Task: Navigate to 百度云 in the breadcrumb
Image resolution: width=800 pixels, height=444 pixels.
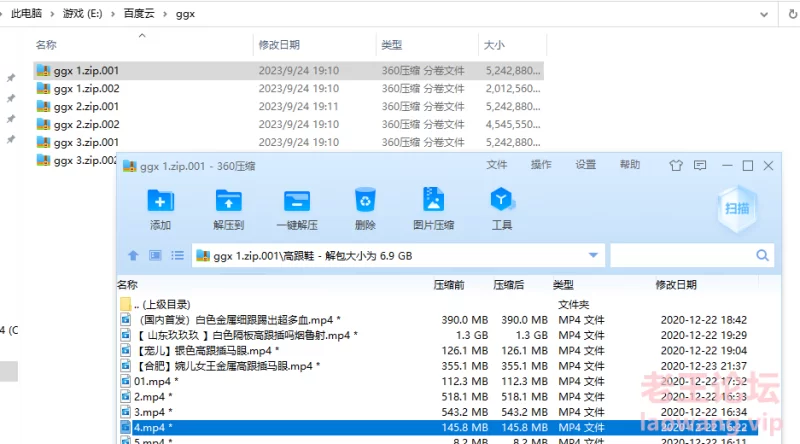Action: coord(139,14)
